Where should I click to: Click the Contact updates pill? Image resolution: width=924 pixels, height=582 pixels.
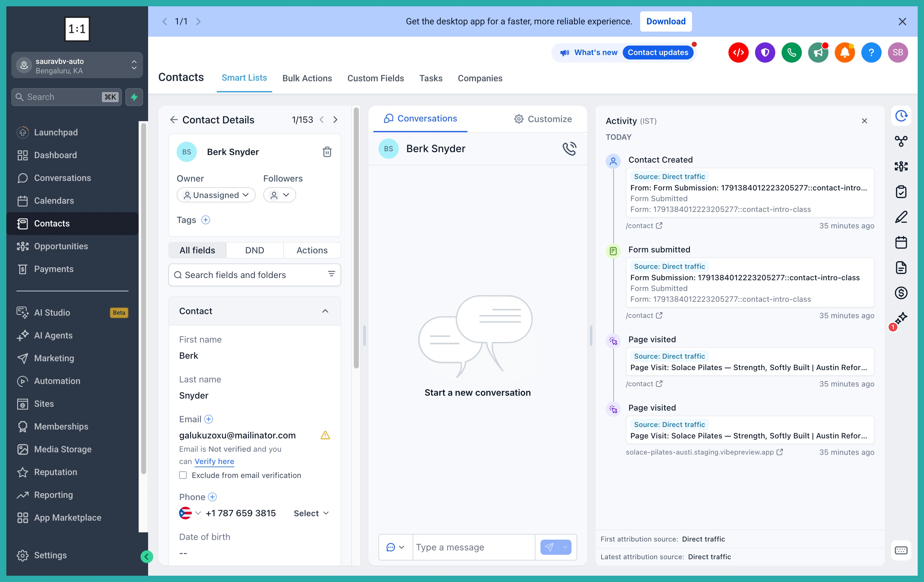(658, 53)
